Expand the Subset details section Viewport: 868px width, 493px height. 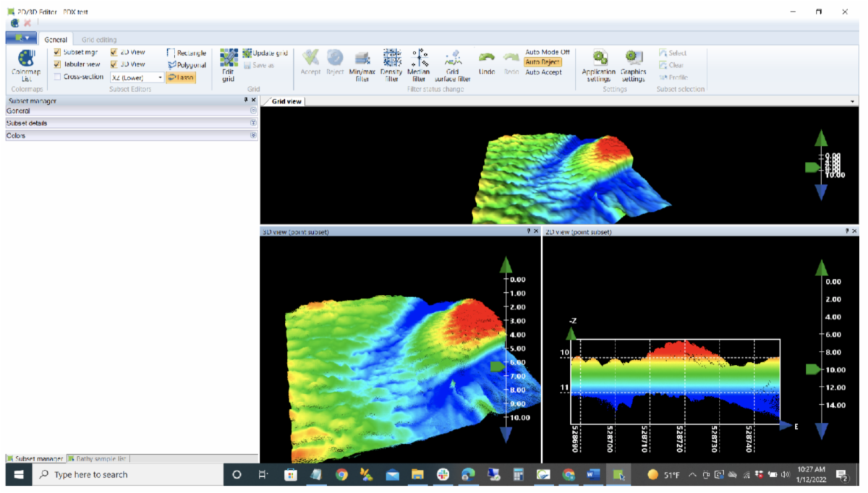tap(253, 123)
